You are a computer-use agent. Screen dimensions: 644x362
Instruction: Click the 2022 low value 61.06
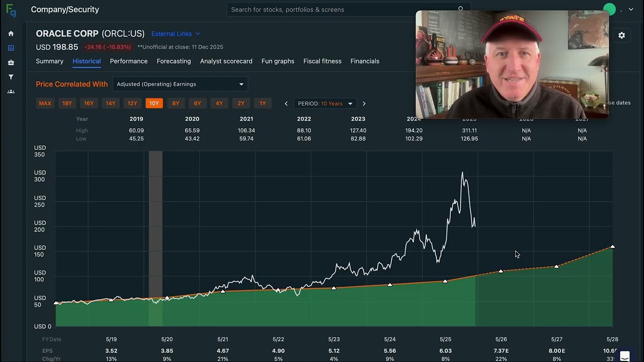tap(304, 139)
